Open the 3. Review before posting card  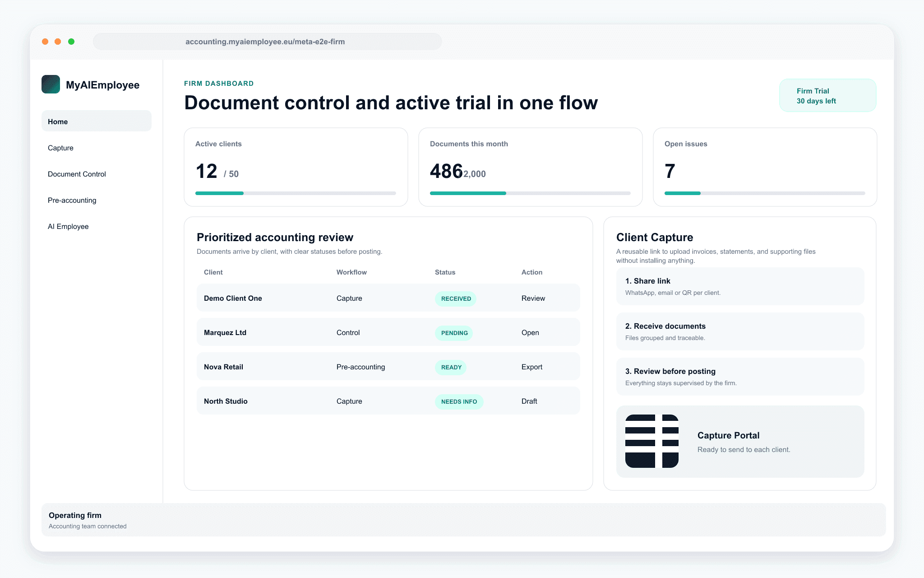740,377
